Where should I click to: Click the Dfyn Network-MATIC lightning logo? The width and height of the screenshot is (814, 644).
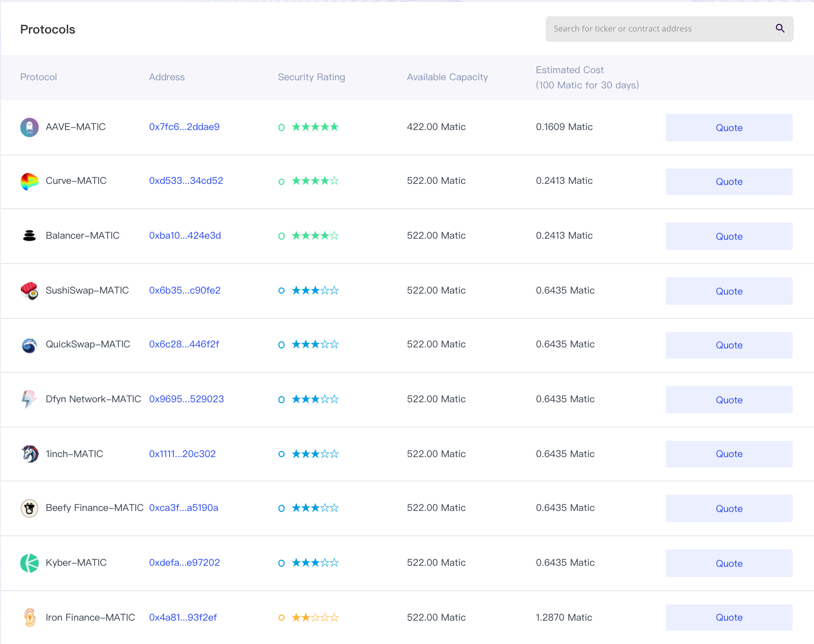[29, 399]
